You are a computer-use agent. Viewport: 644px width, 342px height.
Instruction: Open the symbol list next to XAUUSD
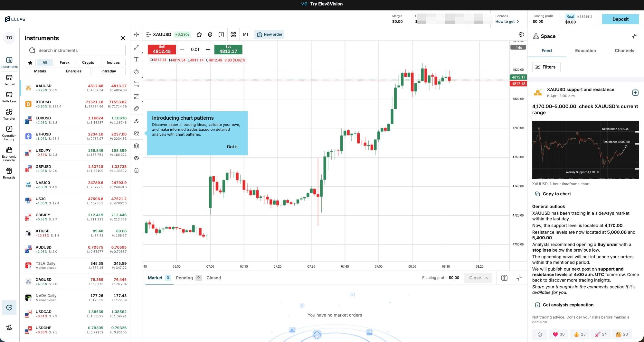148,34
